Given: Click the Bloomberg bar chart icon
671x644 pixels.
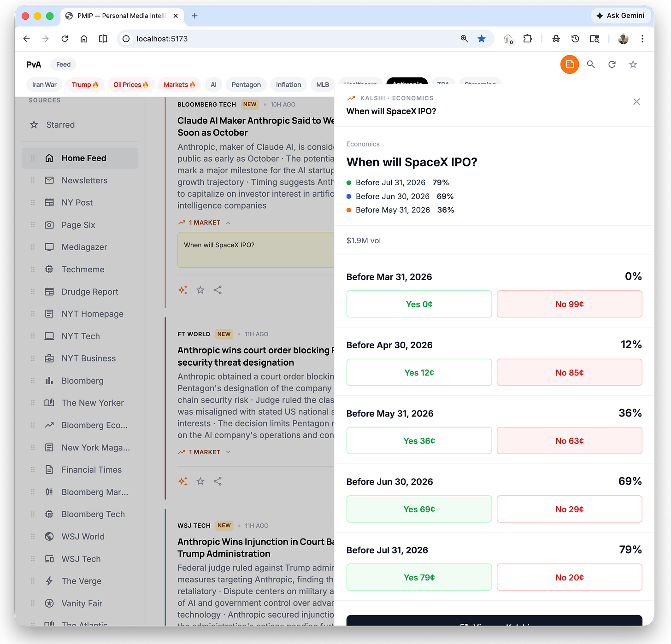Looking at the screenshot, I should click(x=49, y=381).
